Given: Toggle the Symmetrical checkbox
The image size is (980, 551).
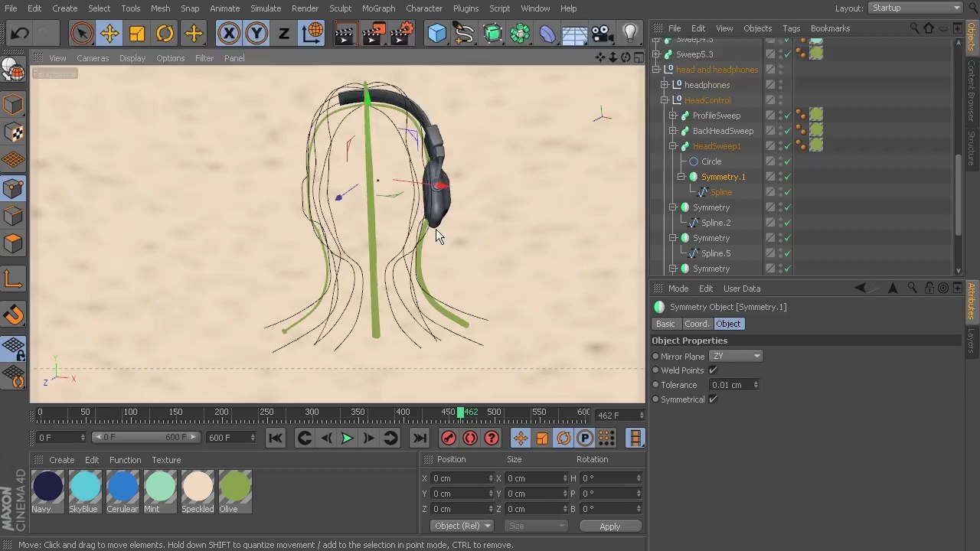Looking at the screenshot, I should [713, 399].
